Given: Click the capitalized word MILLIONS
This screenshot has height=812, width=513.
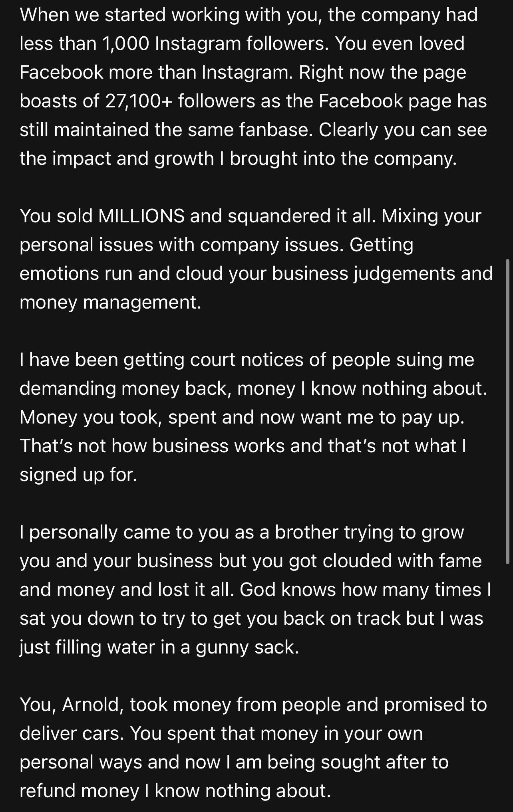Looking at the screenshot, I should tap(141, 216).
